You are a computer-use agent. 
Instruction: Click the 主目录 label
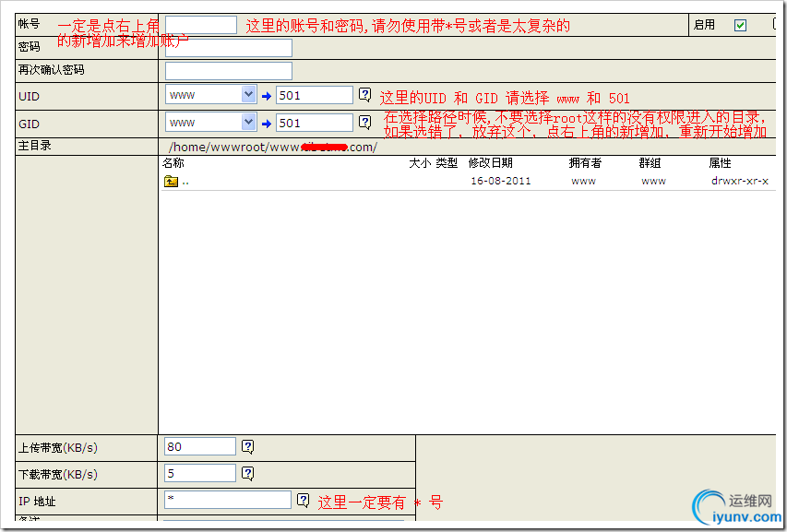35,146
